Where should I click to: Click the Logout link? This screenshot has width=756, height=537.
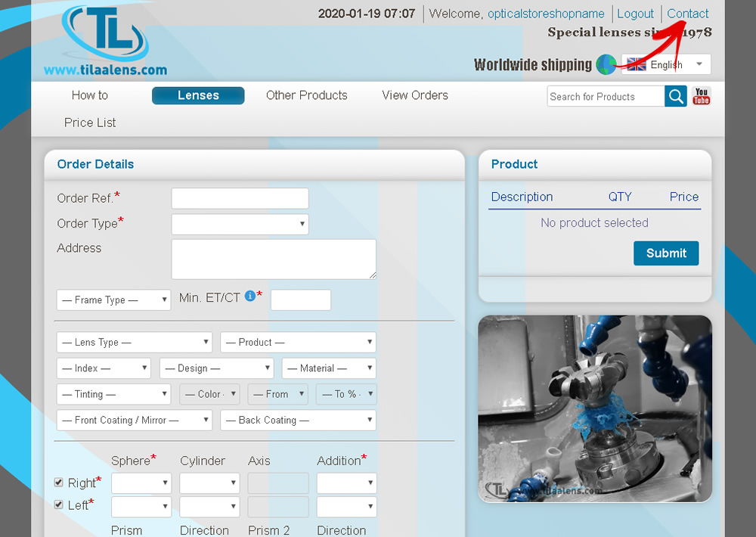[x=635, y=14]
